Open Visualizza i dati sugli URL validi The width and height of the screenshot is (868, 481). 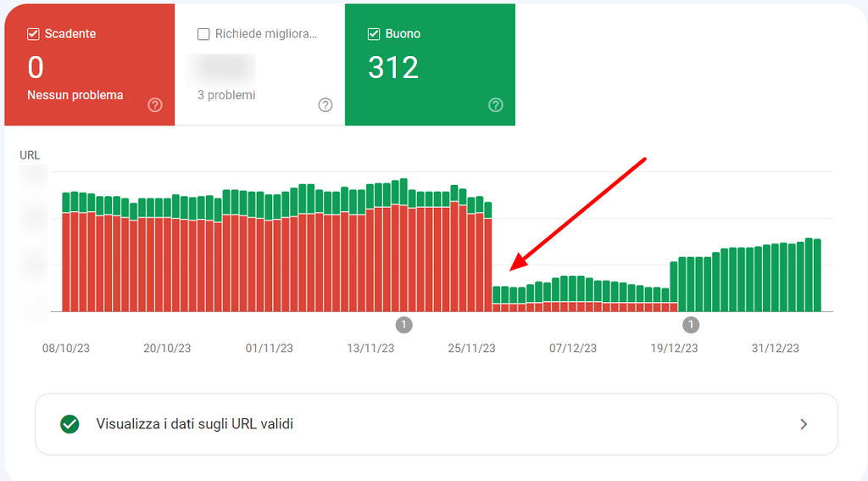coord(195,424)
